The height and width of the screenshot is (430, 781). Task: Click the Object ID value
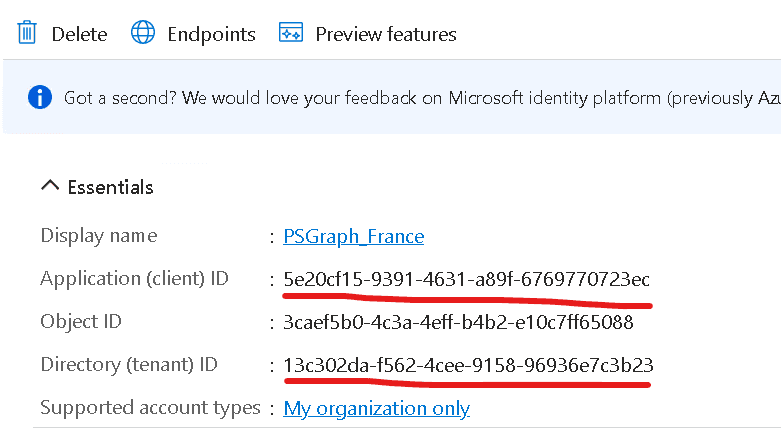click(458, 323)
